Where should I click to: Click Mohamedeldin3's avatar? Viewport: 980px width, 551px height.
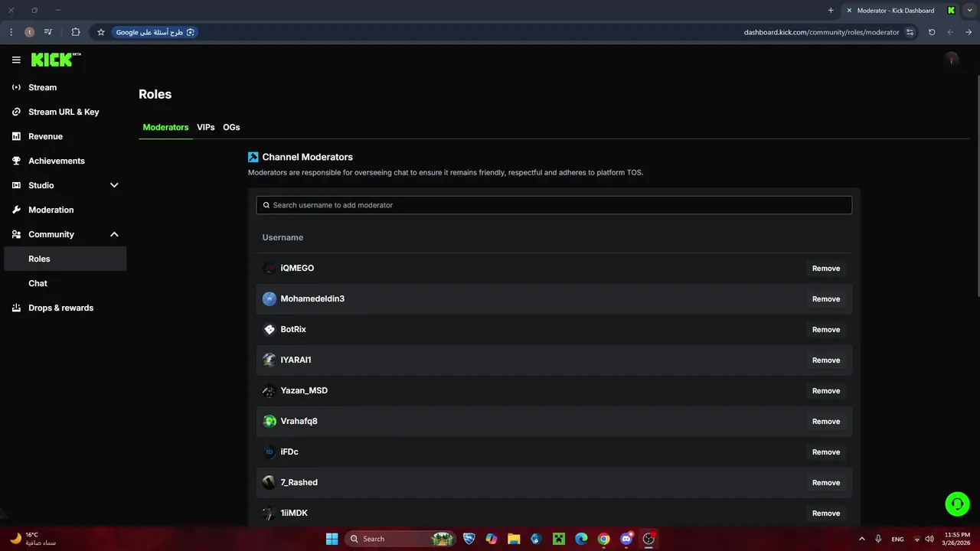(x=269, y=298)
